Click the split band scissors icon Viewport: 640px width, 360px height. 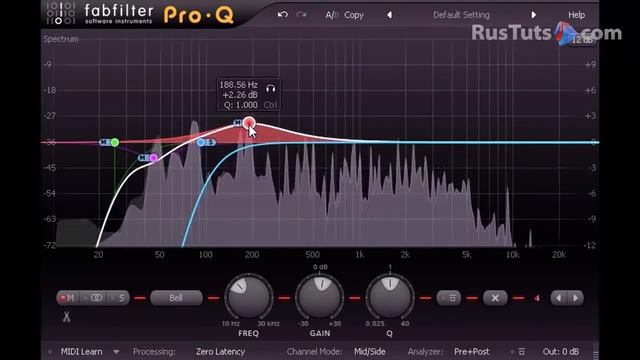click(67, 317)
